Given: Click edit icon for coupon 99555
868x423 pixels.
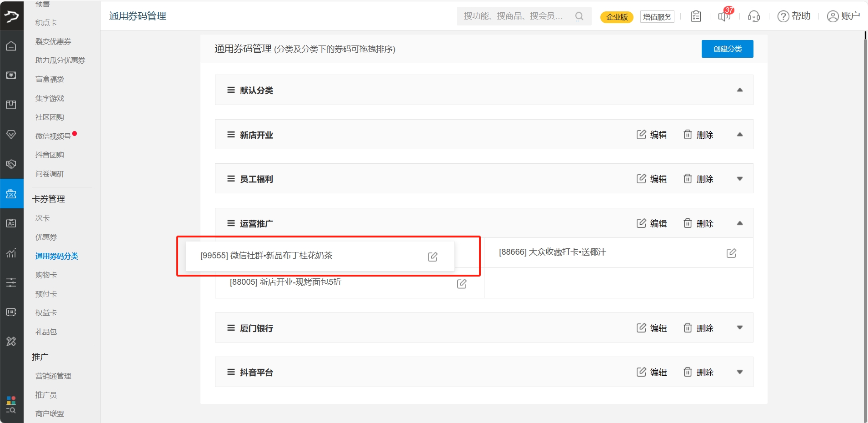Looking at the screenshot, I should (x=433, y=257).
